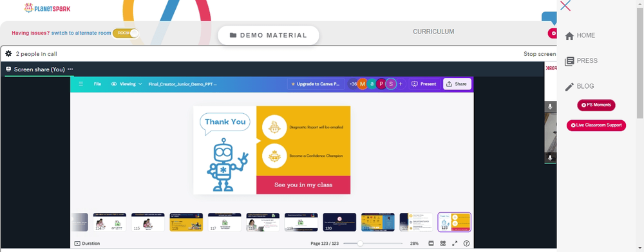
Task: Close the side menu with X
Action: coord(565,6)
